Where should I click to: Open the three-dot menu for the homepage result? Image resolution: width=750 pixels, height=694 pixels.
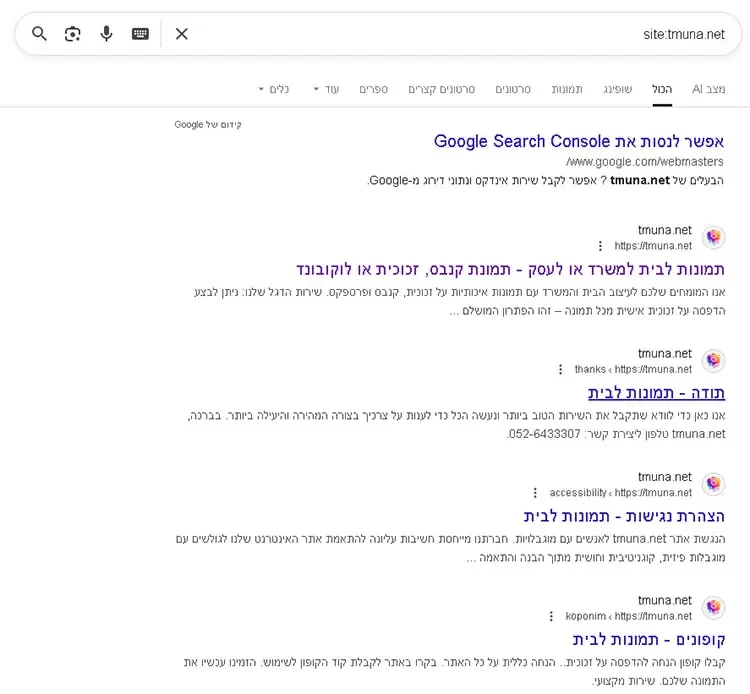click(600, 246)
